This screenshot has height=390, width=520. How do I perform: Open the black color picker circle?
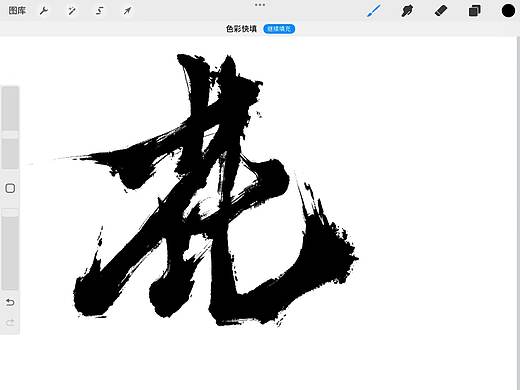(x=508, y=11)
